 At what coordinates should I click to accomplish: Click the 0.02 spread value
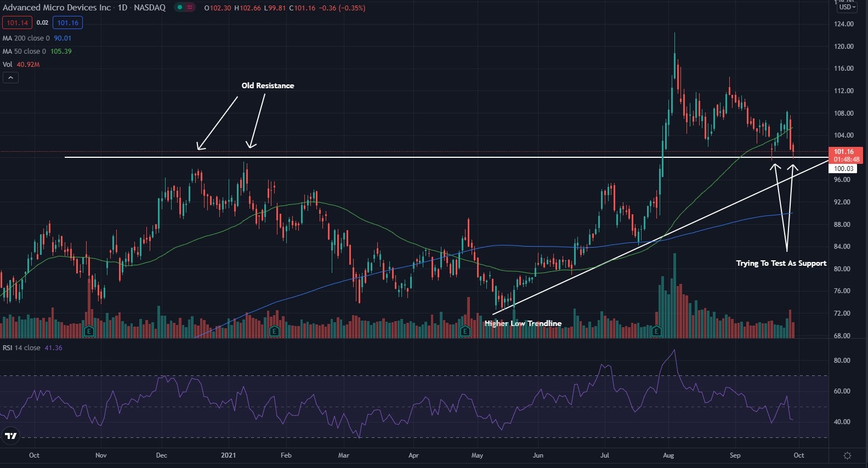pyautogui.click(x=42, y=23)
